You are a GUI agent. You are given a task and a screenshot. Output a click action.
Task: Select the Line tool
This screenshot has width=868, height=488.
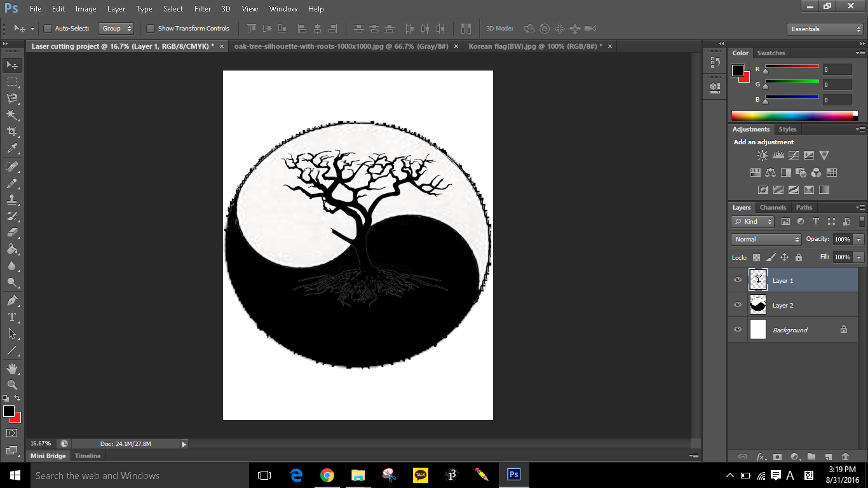click(x=12, y=349)
